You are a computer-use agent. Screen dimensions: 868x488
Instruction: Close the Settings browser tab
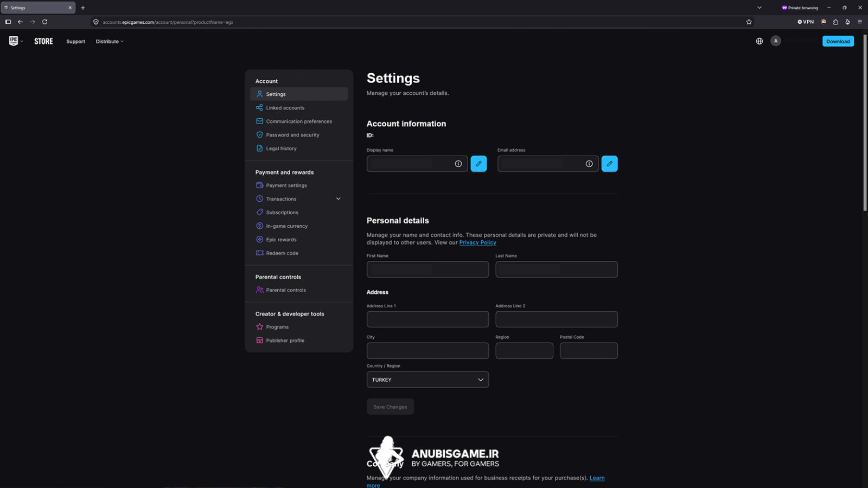tap(70, 8)
